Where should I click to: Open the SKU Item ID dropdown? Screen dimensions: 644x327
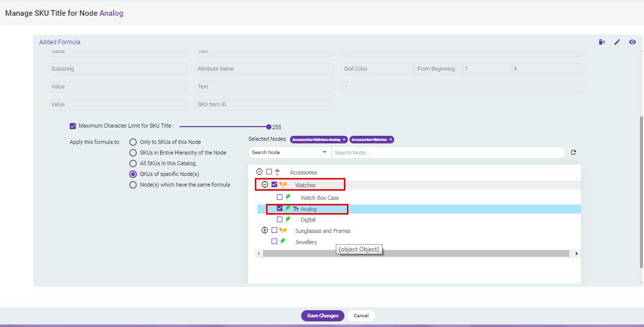click(265, 104)
